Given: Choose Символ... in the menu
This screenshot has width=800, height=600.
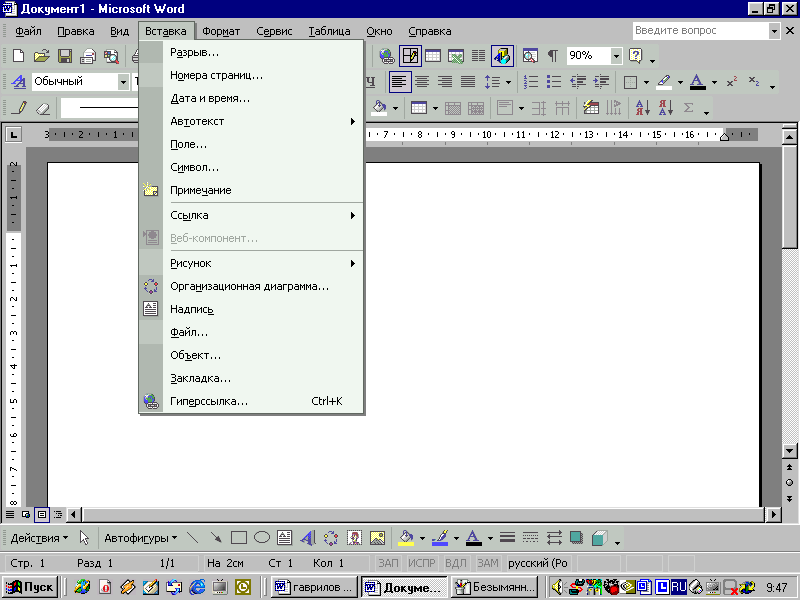Looking at the screenshot, I should click(252, 167).
